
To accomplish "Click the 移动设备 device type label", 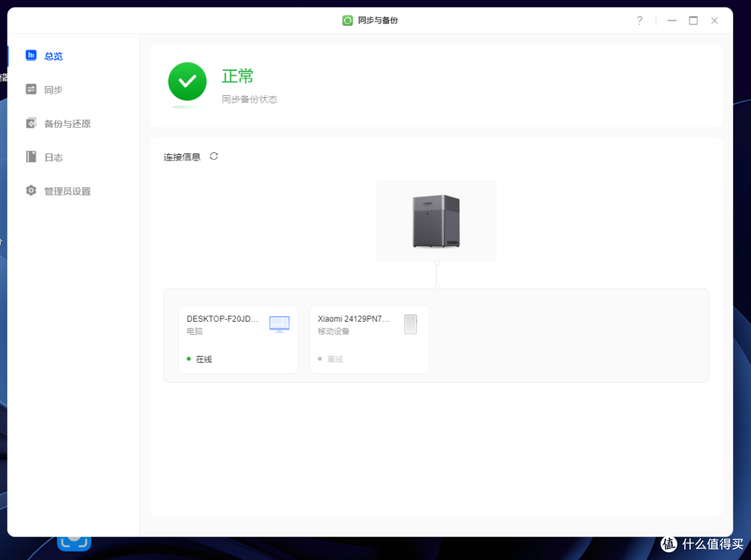I will pyautogui.click(x=333, y=331).
